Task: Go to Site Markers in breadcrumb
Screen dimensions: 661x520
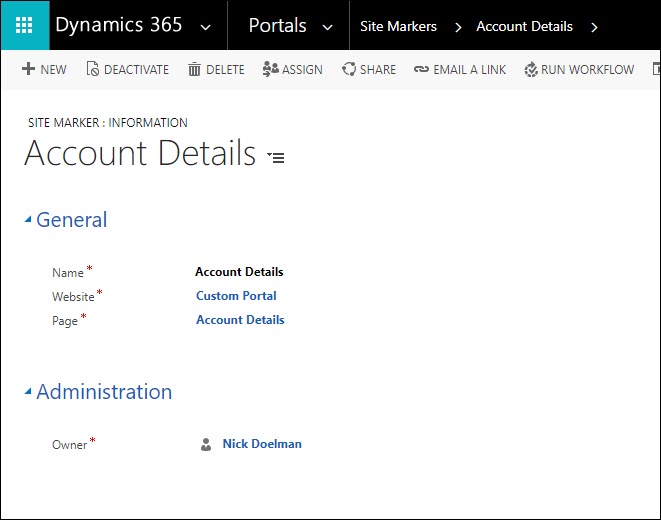Action: coord(398,27)
